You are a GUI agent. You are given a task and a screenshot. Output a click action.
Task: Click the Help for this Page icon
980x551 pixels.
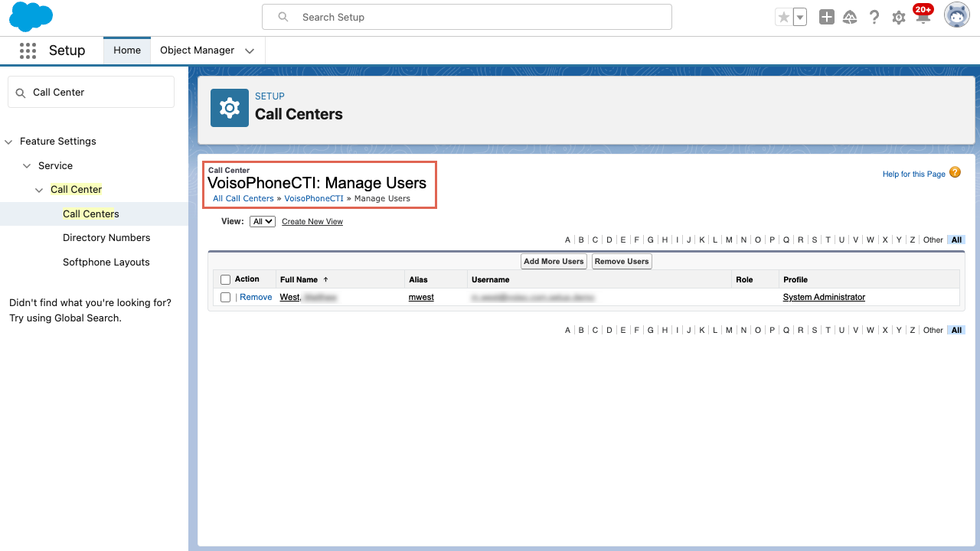[x=955, y=172]
